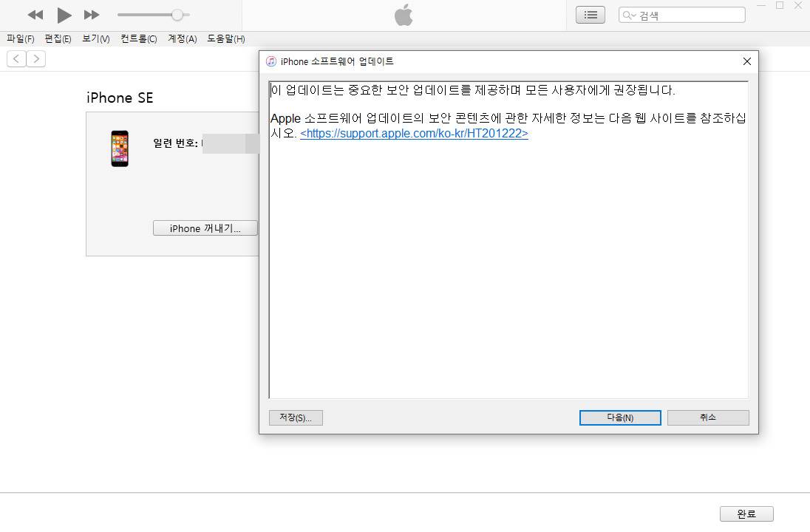Close the iPhone software update dialog
The image size is (810, 532).
coord(747,61)
